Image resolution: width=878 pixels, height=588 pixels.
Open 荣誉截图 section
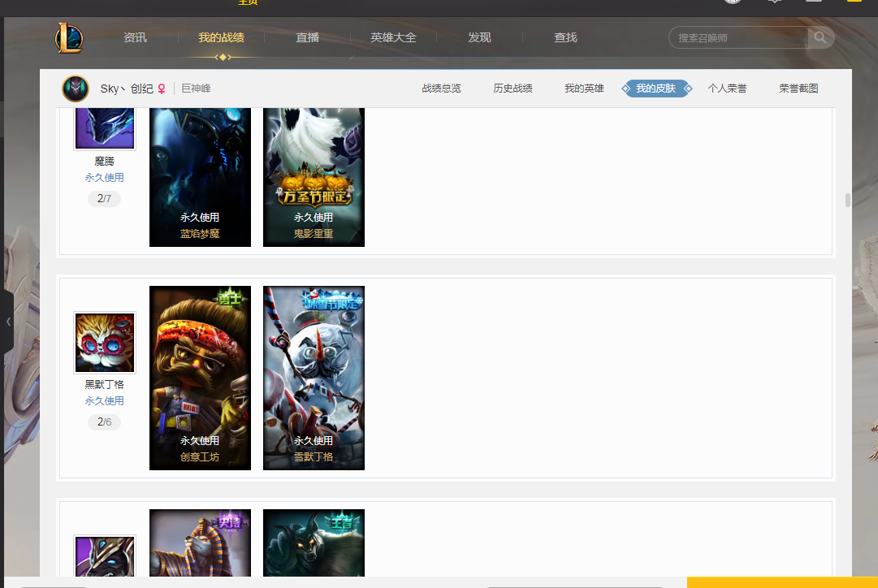(799, 89)
